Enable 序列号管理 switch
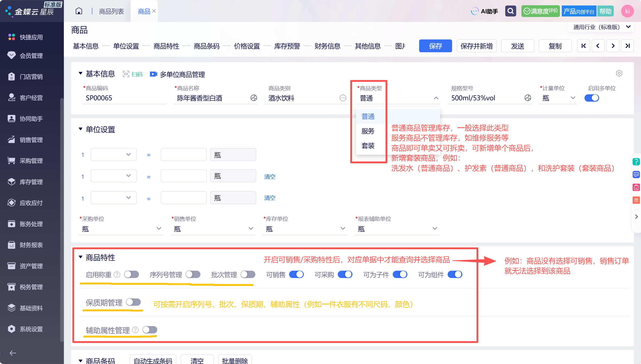 pos(193,274)
